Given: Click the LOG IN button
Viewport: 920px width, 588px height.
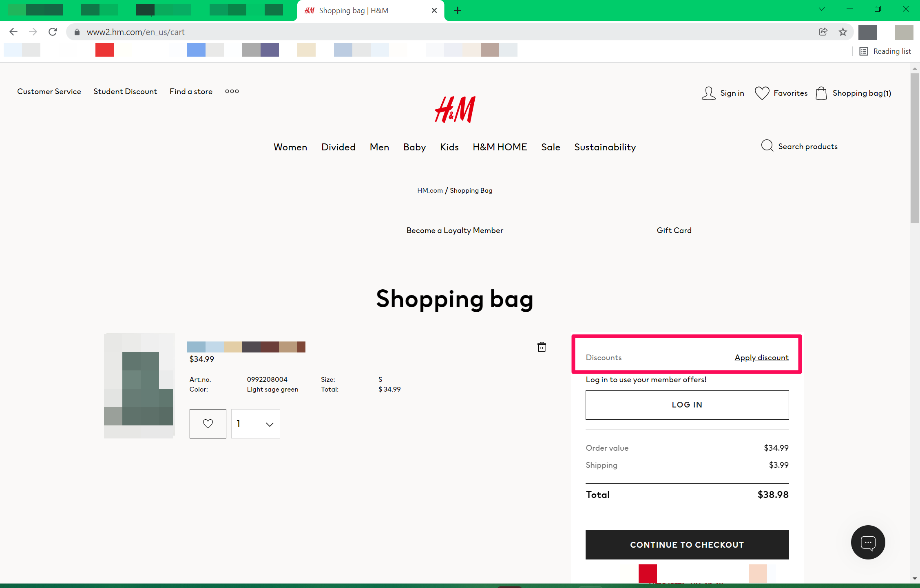Looking at the screenshot, I should tap(687, 405).
